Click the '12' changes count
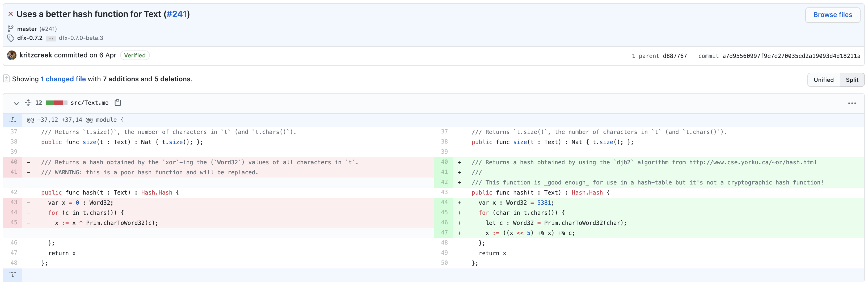This screenshot has height=286, width=868. pyautogui.click(x=39, y=103)
